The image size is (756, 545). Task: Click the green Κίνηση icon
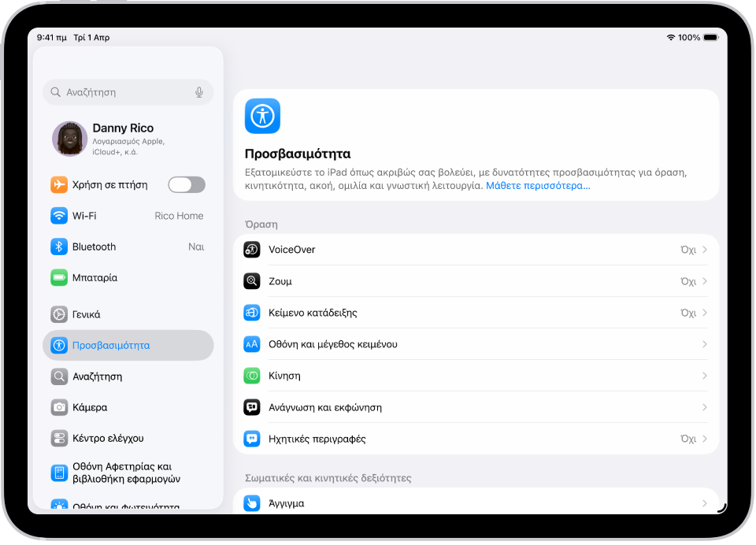(252, 376)
